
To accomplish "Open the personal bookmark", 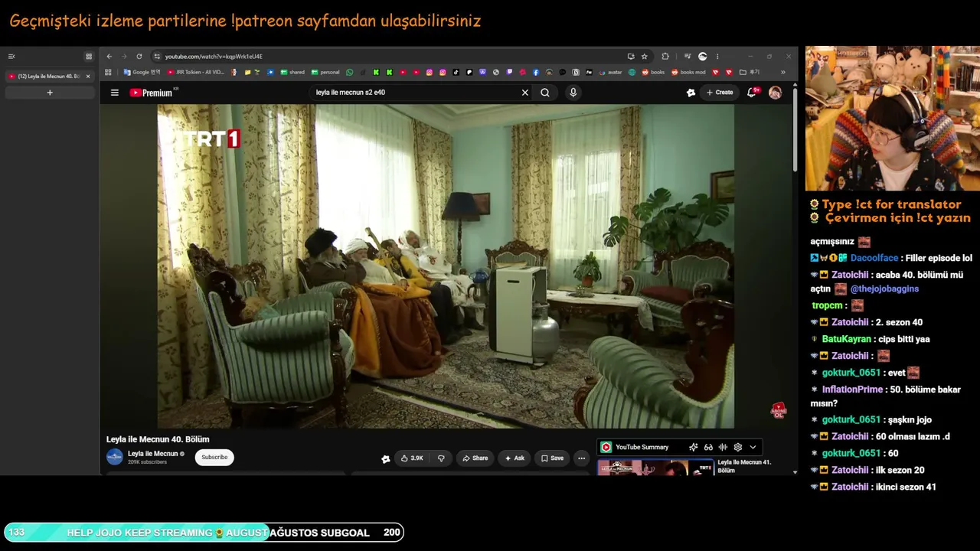I will pyautogui.click(x=325, y=72).
